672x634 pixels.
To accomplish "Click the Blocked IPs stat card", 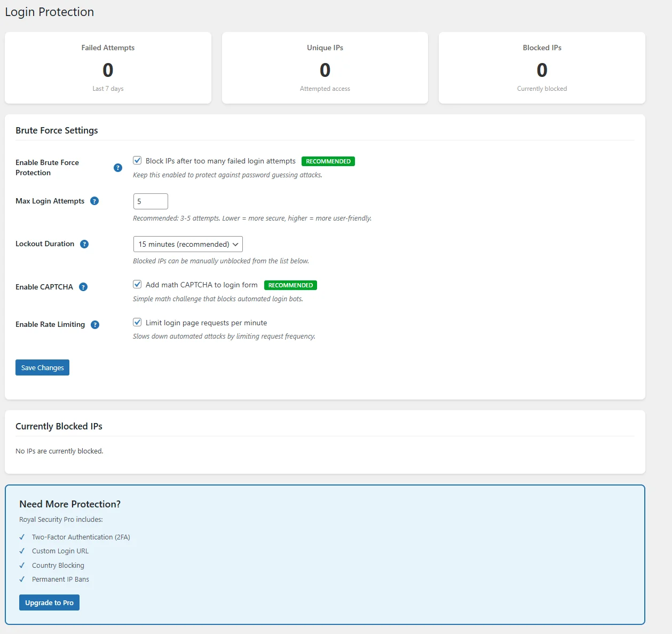I will point(542,68).
